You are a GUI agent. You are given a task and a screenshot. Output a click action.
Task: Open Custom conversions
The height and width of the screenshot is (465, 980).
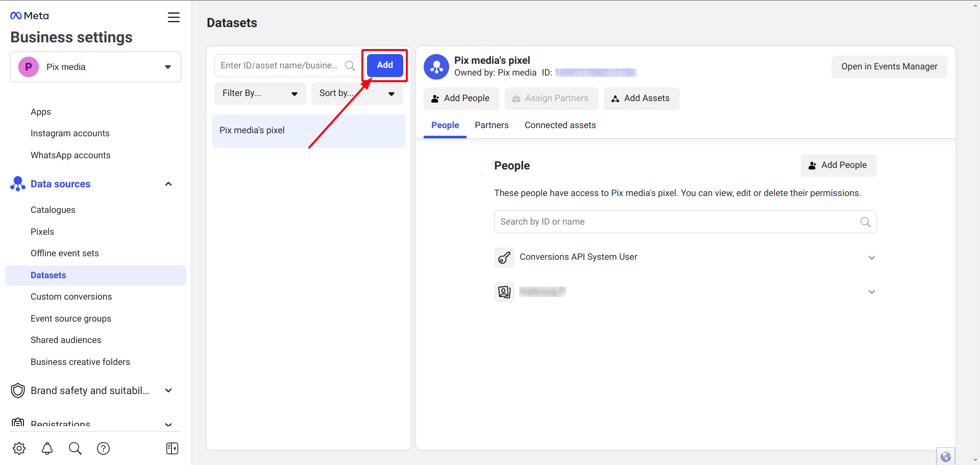click(x=71, y=297)
